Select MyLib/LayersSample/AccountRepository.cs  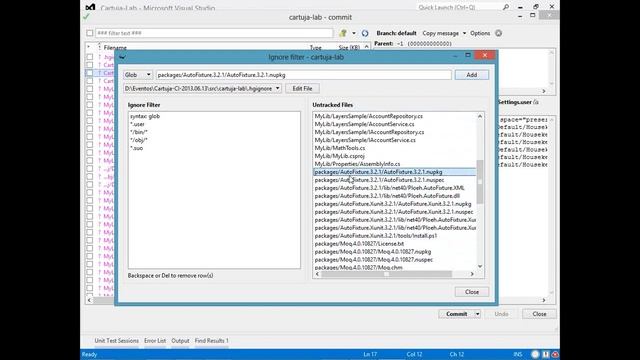pos(369,116)
